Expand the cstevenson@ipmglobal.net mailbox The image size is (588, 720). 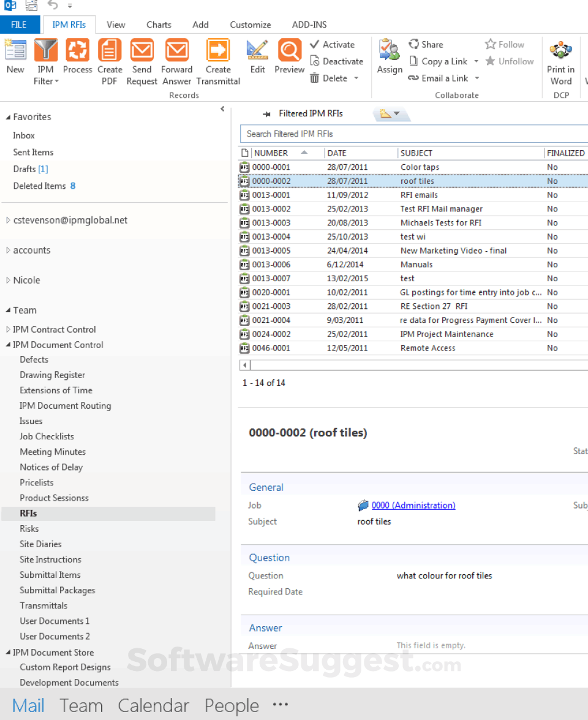point(8,221)
